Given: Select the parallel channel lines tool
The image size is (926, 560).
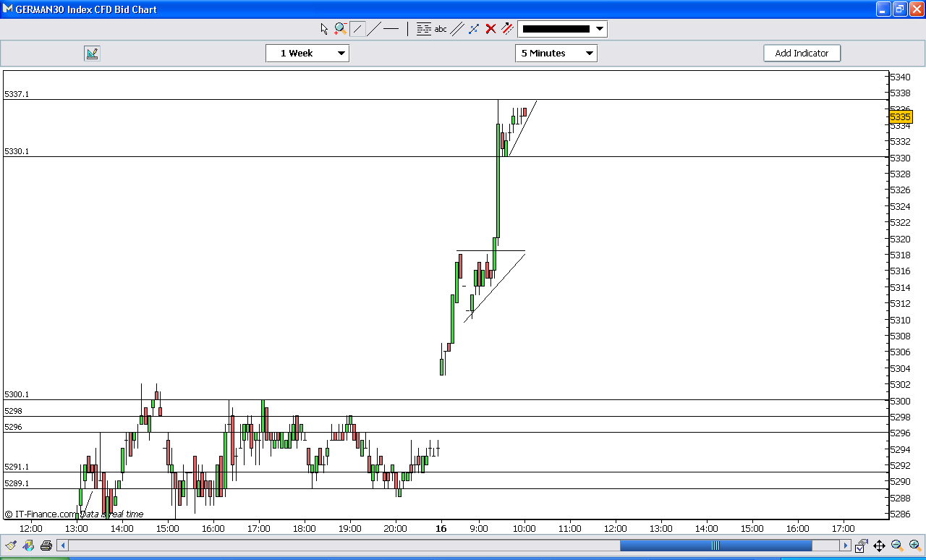Looking at the screenshot, I should (457, 29).
